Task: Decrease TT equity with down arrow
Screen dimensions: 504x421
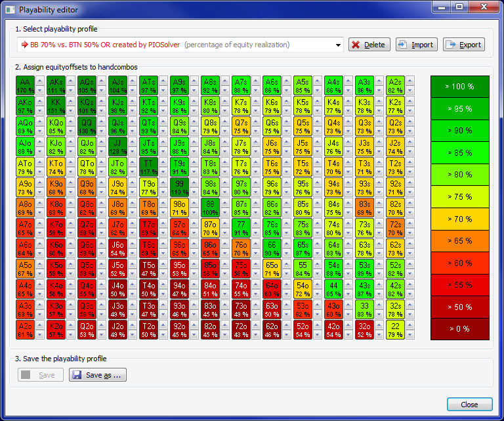Action: [163, 171]
